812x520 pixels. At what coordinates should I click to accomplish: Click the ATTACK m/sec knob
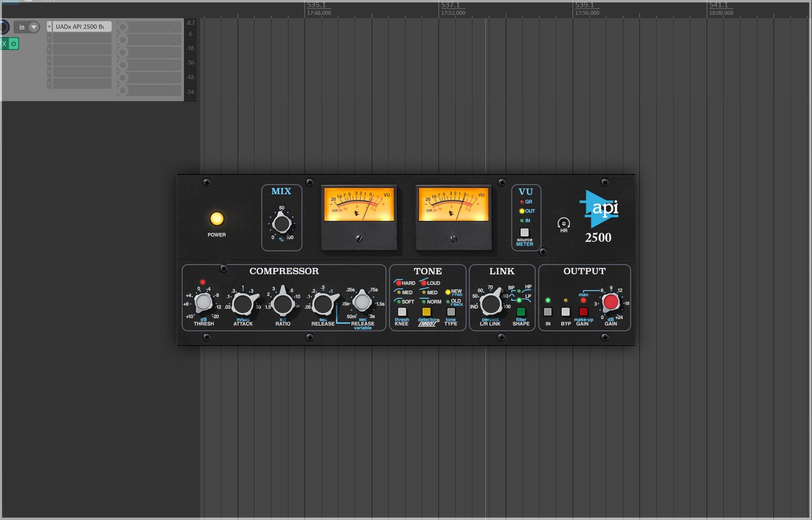(243, 304)
